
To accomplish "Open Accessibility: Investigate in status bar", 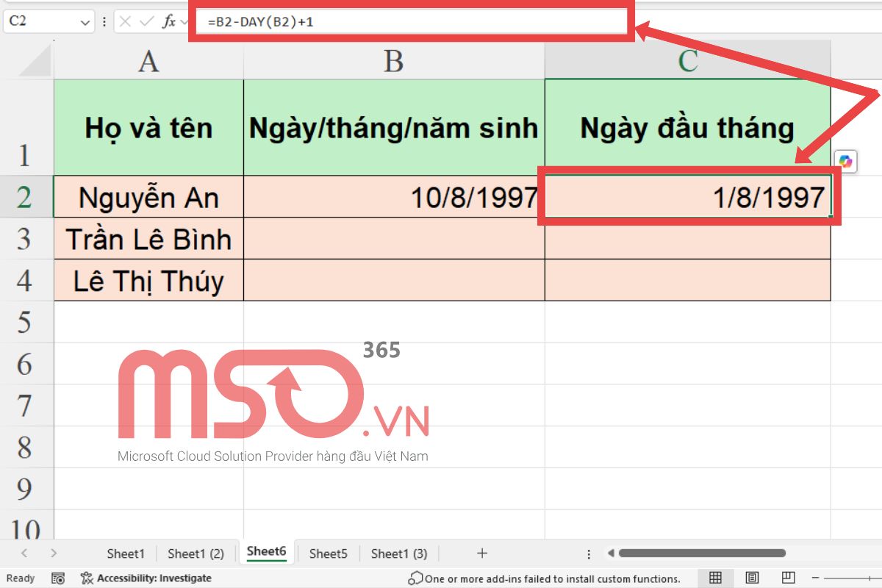I will click(146, 578).
